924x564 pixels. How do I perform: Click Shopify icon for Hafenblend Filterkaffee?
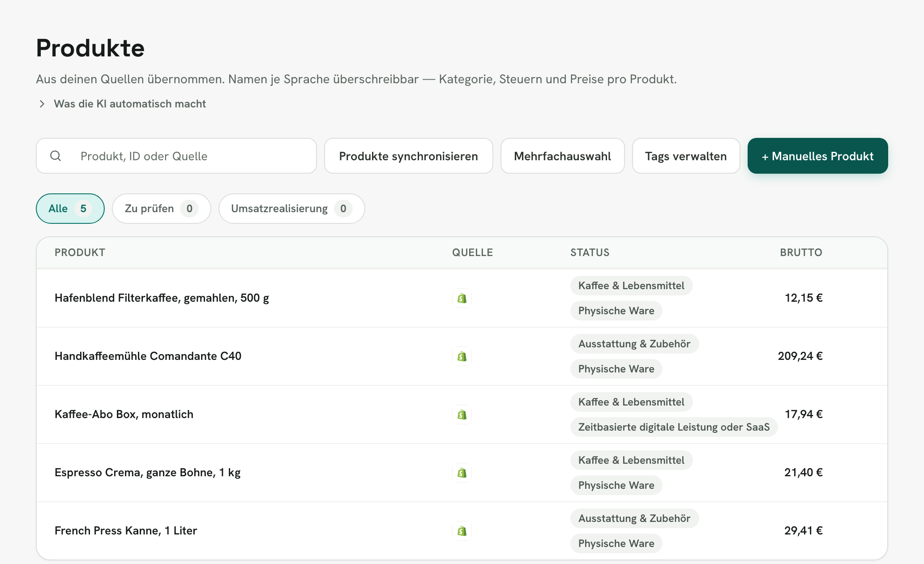(462, 298)
